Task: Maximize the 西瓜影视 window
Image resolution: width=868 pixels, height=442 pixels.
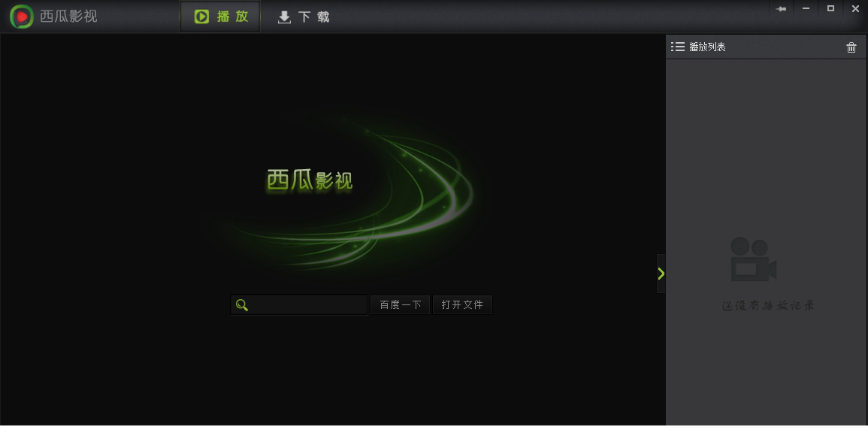Action: coord(830,8)
